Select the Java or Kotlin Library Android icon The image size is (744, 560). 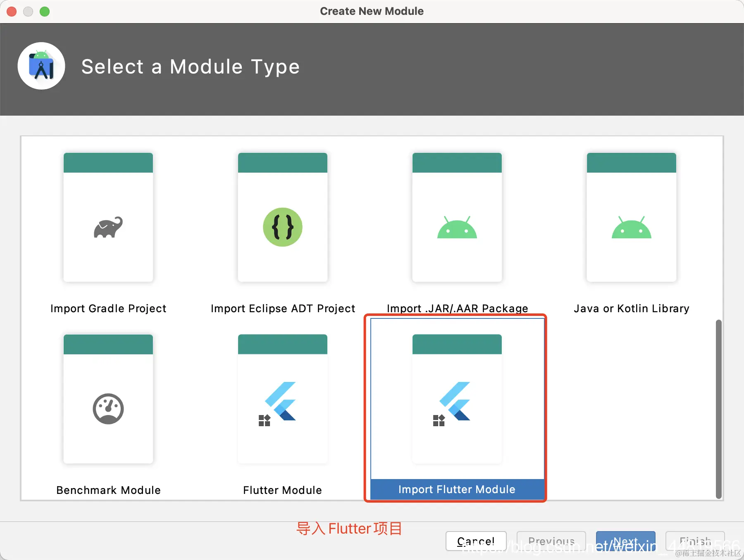[x=632, y=227]
